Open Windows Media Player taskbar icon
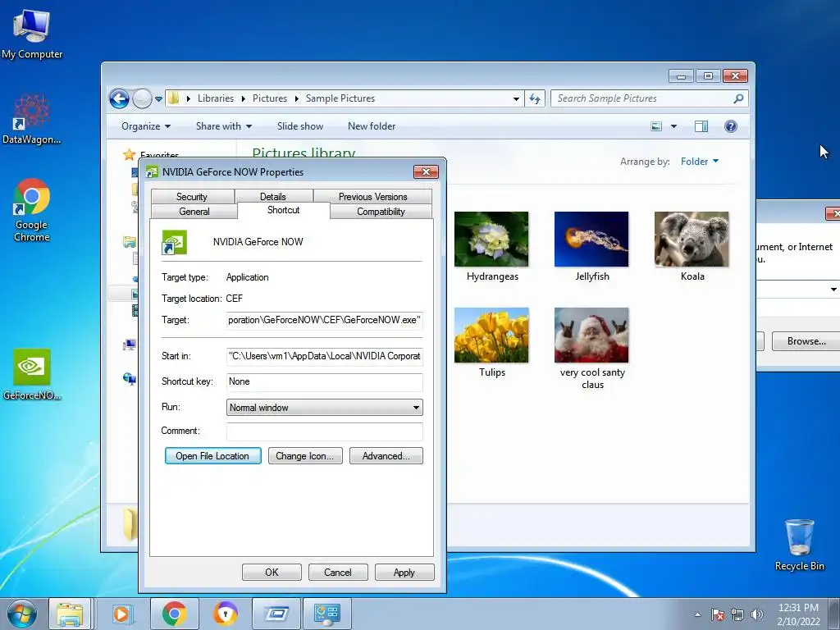 pos(121,614)
